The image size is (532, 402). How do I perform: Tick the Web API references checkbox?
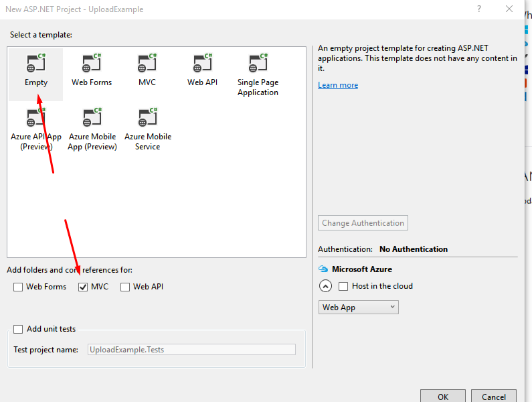point(125,287)
